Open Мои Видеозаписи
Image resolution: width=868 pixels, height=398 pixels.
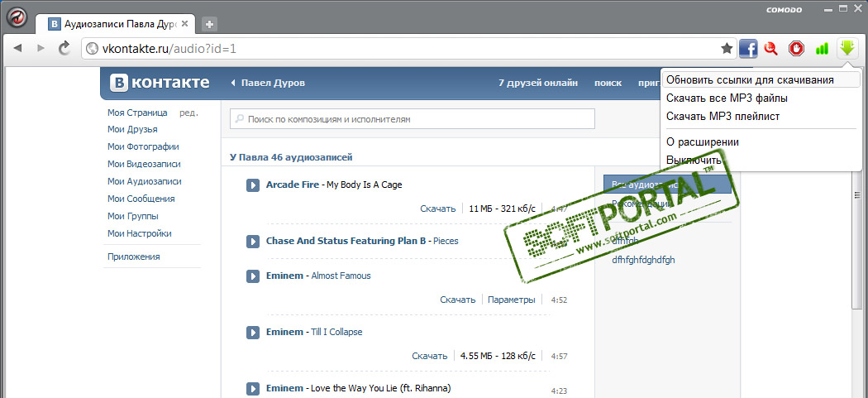[x=144, y=164]
